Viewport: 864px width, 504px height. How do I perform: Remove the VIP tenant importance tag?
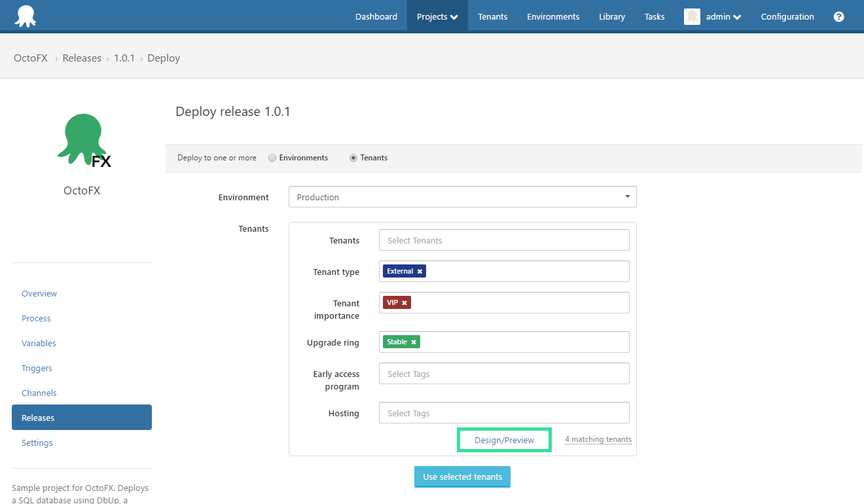[x=404, y=302]
